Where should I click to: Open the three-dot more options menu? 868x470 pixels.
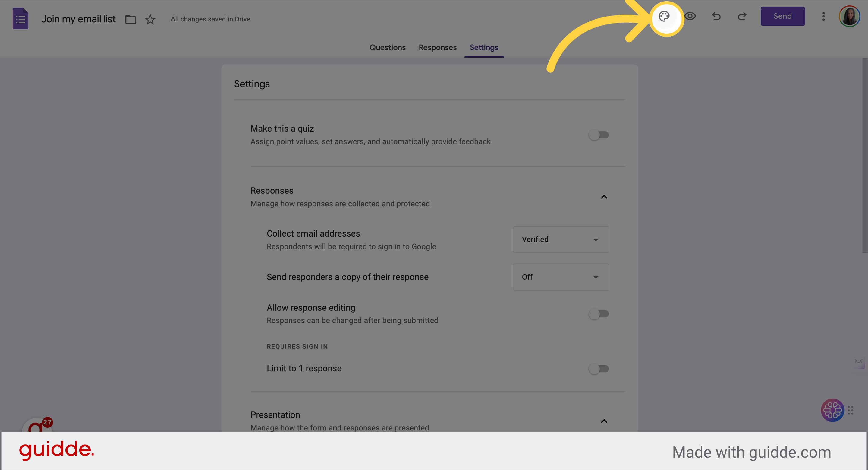click(823, 16)
